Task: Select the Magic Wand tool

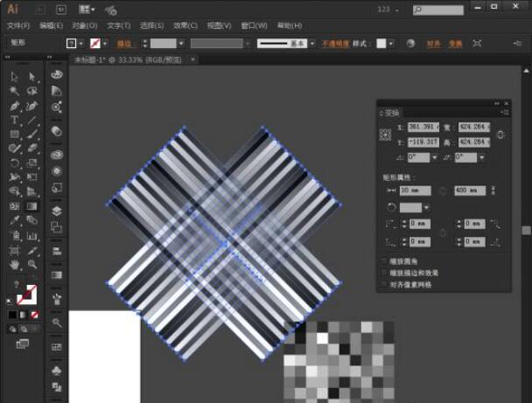Action: click(x=14, y=91)
